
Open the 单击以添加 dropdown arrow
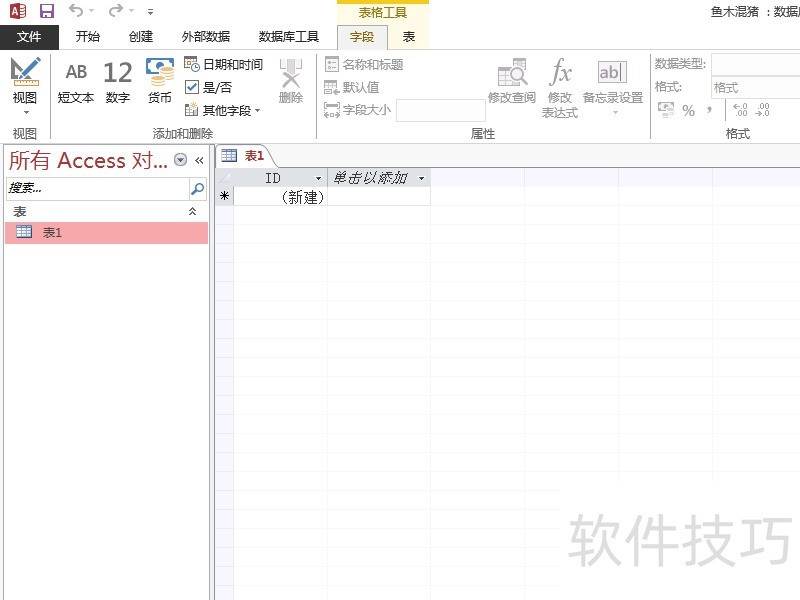point(421,178)
